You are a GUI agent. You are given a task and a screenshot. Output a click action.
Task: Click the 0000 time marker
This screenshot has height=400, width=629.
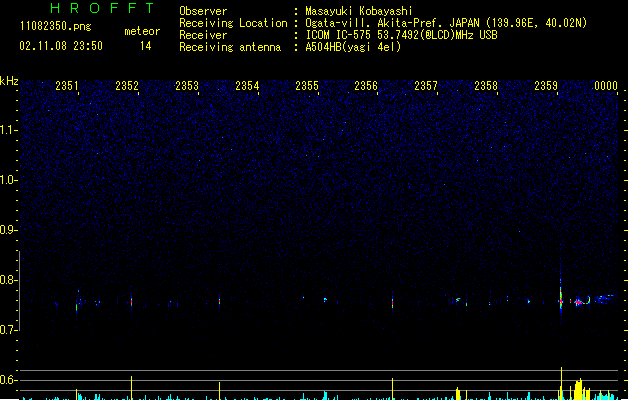pyautogui.click(x=606, y=86)
